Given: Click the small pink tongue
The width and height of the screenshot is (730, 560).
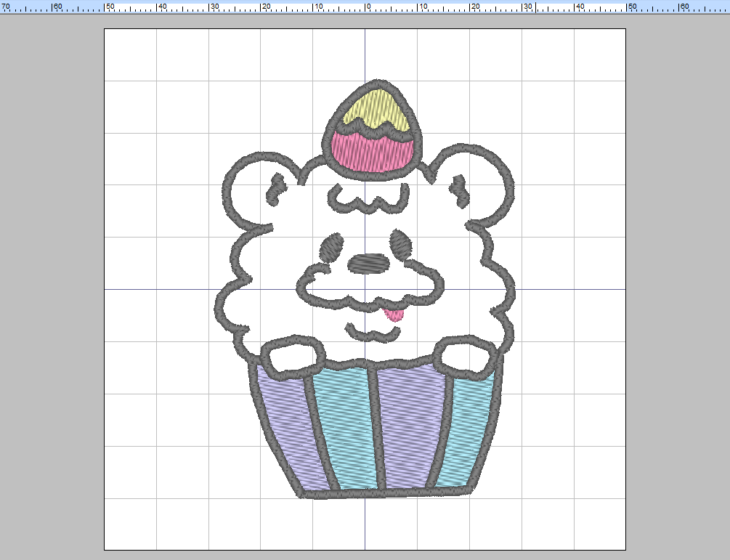Looking at the screenshot, I should click(394, 315).
